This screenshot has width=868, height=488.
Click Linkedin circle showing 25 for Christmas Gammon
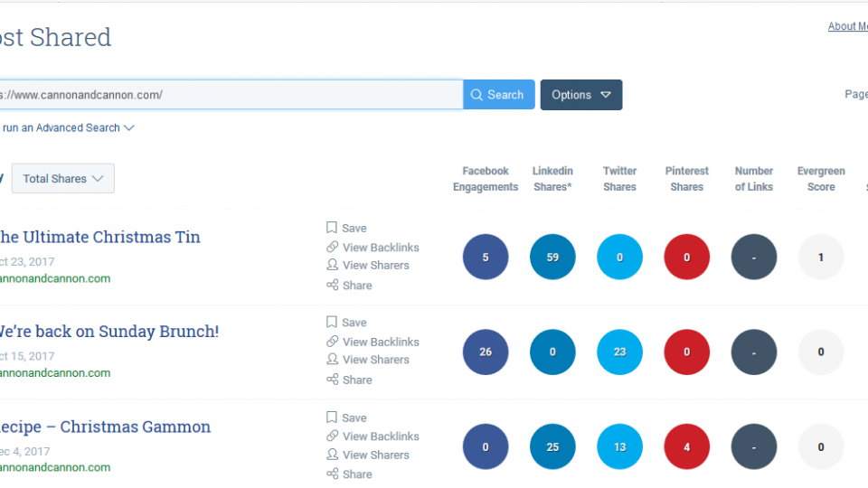pos(552,446)
